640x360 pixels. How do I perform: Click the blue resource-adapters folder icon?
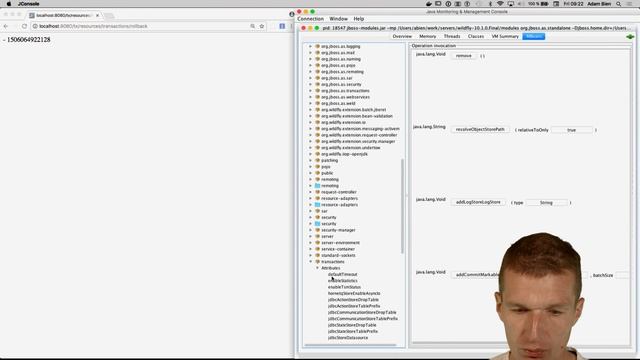(317, 204)
